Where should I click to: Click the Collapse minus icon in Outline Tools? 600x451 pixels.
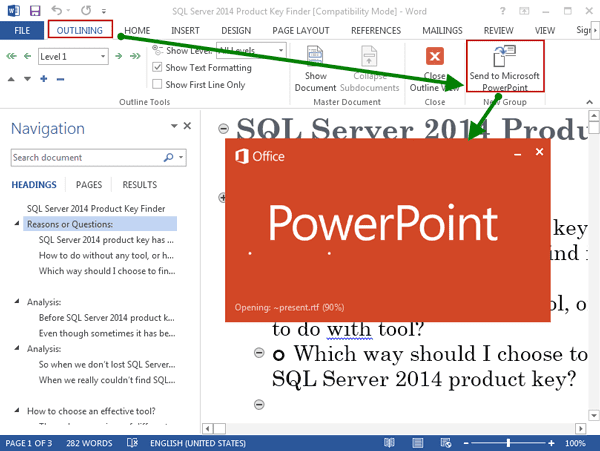coord(60,79)
